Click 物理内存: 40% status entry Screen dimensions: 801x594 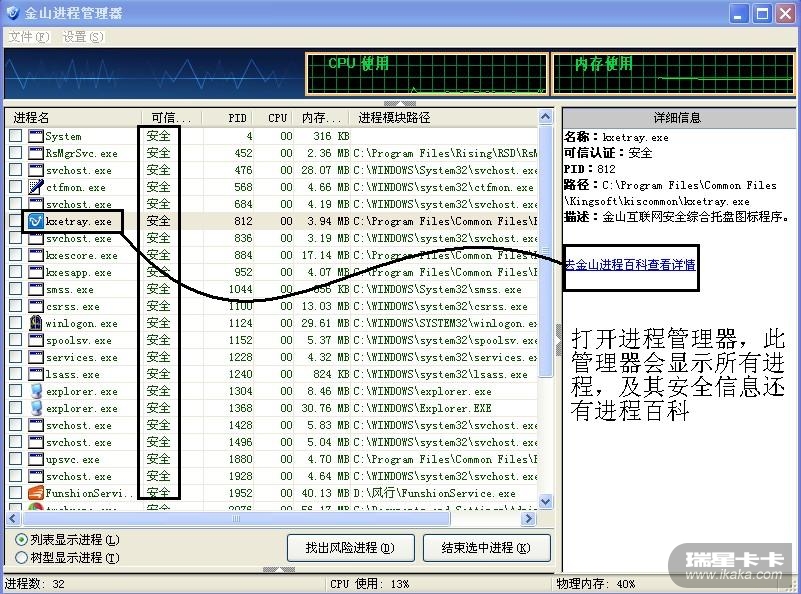[x=596, y=584]
